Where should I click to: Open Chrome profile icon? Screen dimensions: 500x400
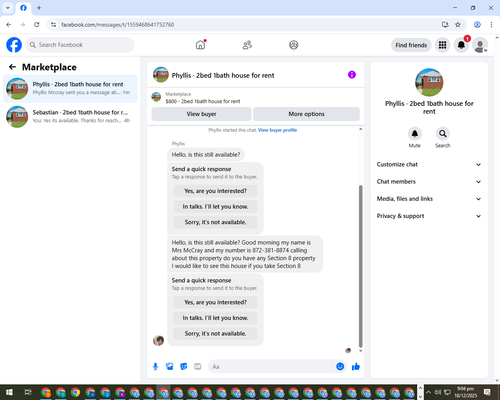coord(477,25)
